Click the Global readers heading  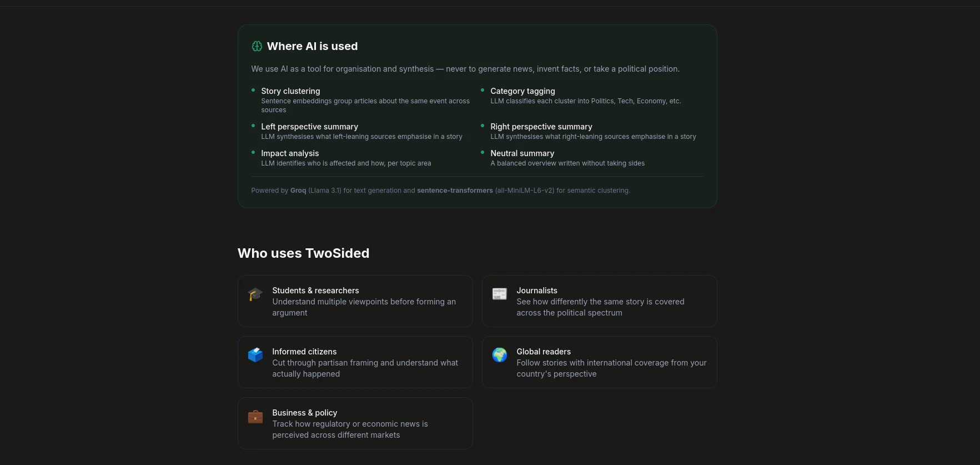[x=544, y=352]
